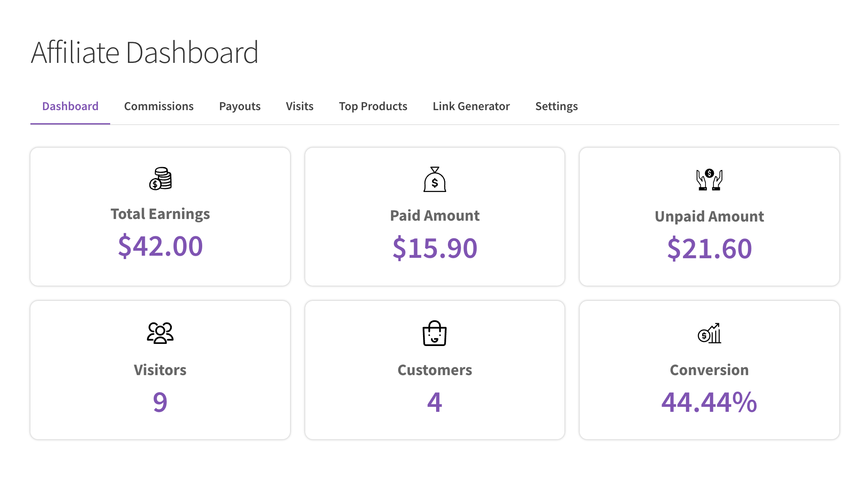Click the Paid Amount money bag icon

tap(434, 180)
